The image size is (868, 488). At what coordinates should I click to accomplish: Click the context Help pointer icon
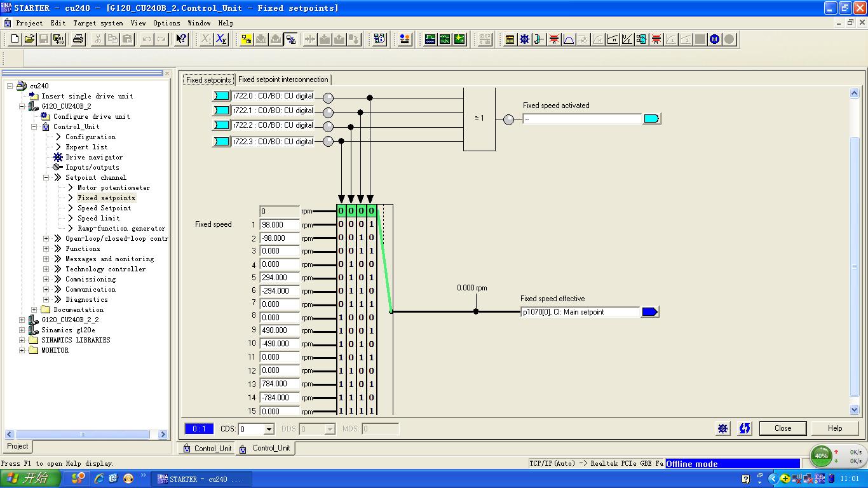[x=181, y=39]
